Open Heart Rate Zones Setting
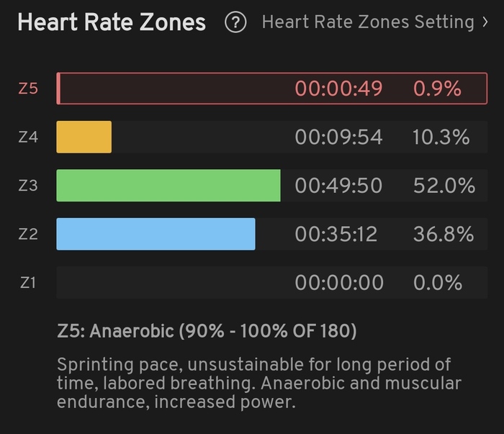Screen dimensions: 504x434 point(367,22)
